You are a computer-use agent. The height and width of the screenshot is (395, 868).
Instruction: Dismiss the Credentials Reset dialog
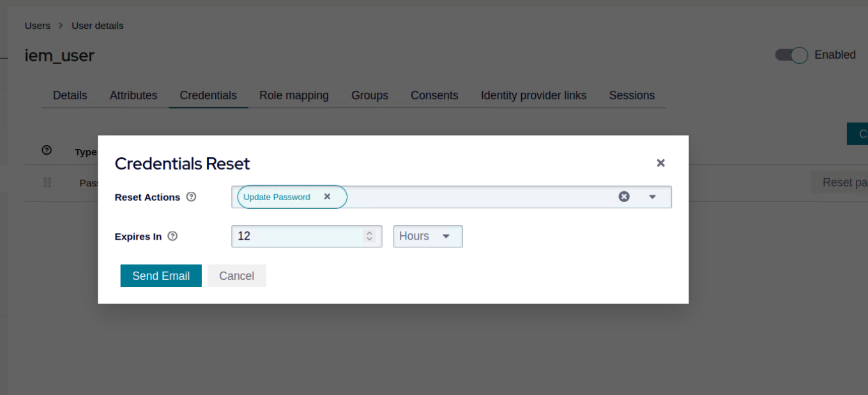point(660,163)
